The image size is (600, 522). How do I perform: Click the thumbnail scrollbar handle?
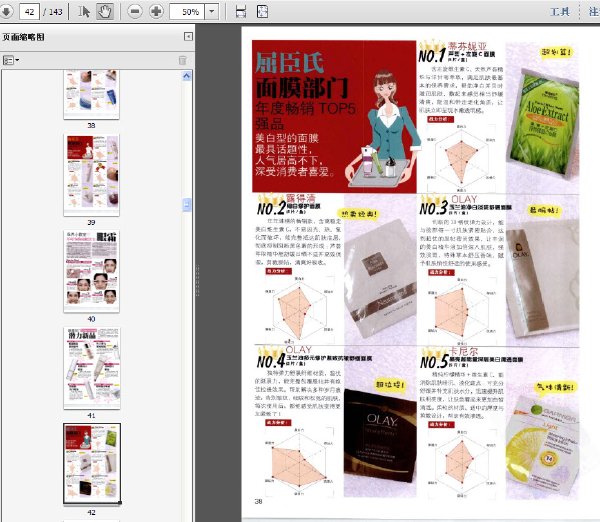tap(187, 205)
